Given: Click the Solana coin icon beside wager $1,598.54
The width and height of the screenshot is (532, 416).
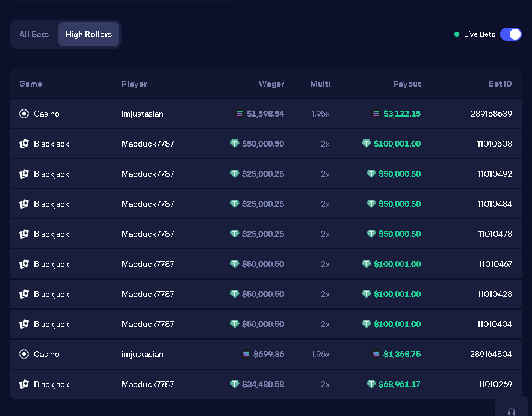Looking at the screenshot, I should [240, 114].
